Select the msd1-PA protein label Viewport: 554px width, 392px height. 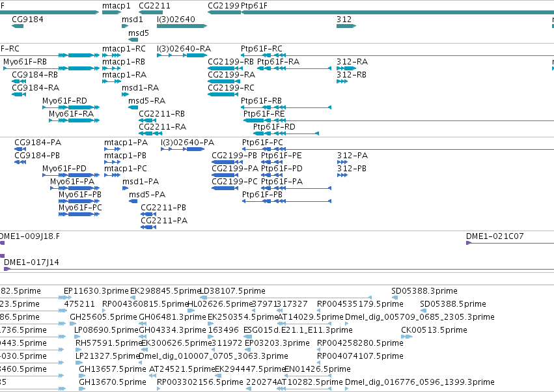(141, 182)
